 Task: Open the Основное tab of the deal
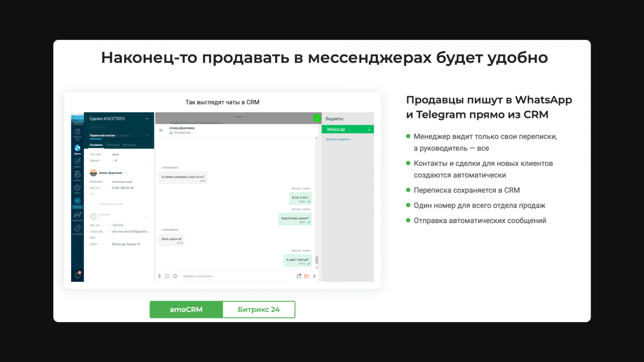pyautogui.click(x=96, y=145)
